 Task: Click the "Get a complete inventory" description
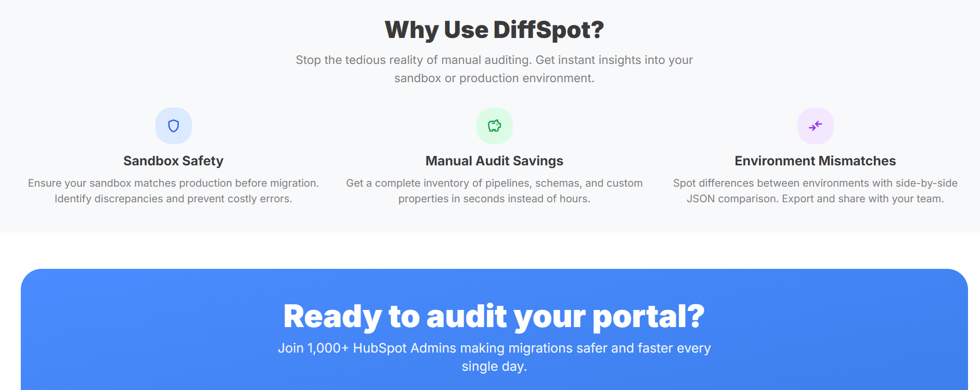click(494, 191)
